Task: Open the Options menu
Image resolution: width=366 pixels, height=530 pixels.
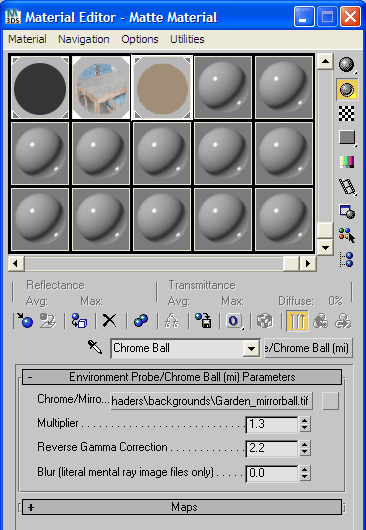Action: (140, 39)
